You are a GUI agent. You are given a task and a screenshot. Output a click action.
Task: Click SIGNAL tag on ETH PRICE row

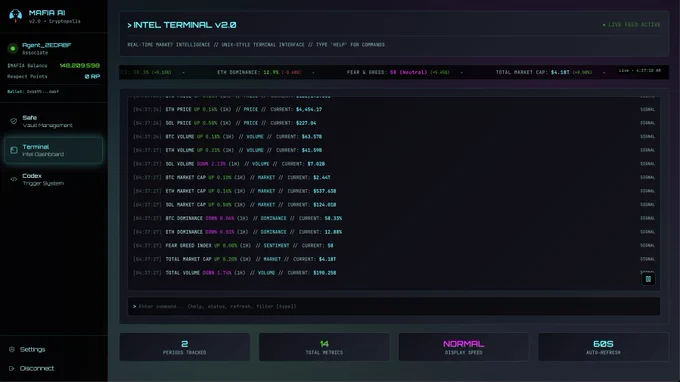(x=647, y=109)
